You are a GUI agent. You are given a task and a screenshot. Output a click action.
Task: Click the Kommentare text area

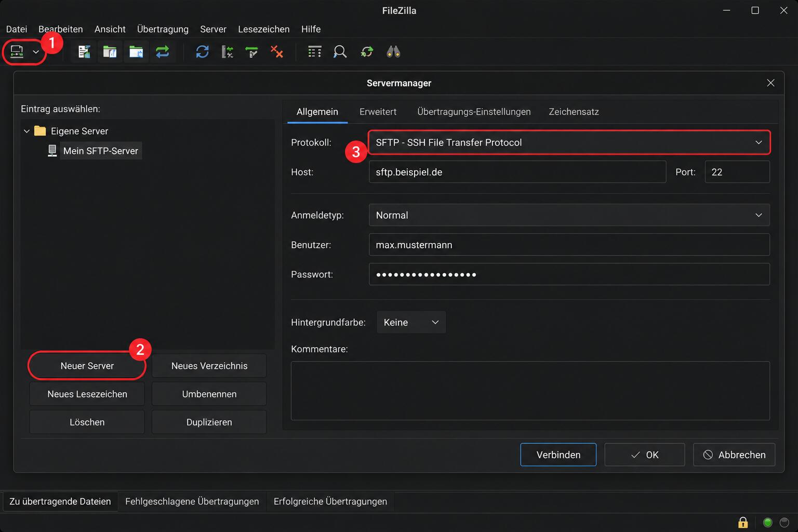530,391
